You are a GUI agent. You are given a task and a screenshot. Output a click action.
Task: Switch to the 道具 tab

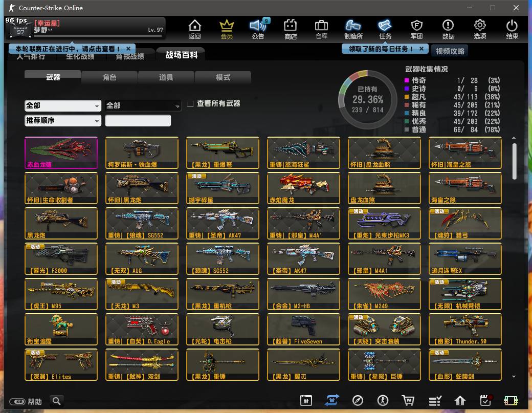(x=166, y=77)
